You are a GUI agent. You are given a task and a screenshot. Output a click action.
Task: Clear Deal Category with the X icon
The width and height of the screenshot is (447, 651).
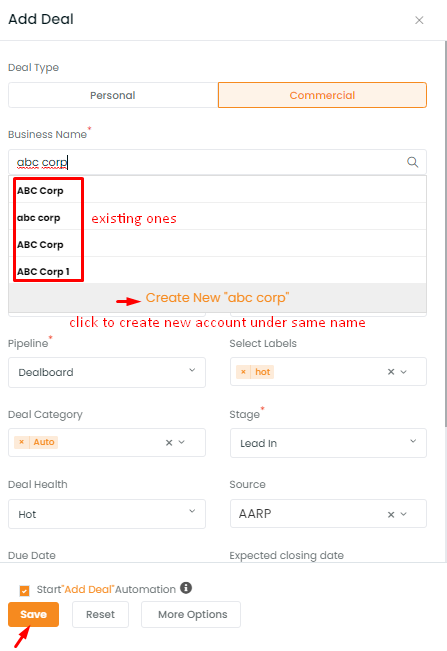(x=169, y=443)
